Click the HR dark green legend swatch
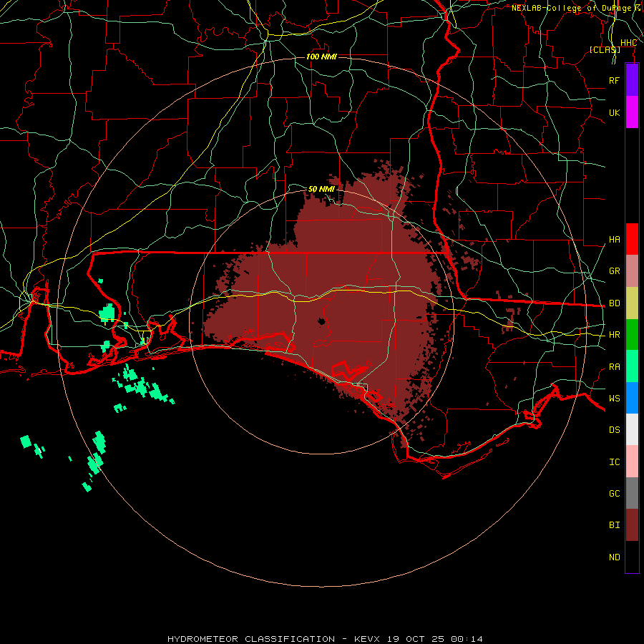 pos(632,335)
